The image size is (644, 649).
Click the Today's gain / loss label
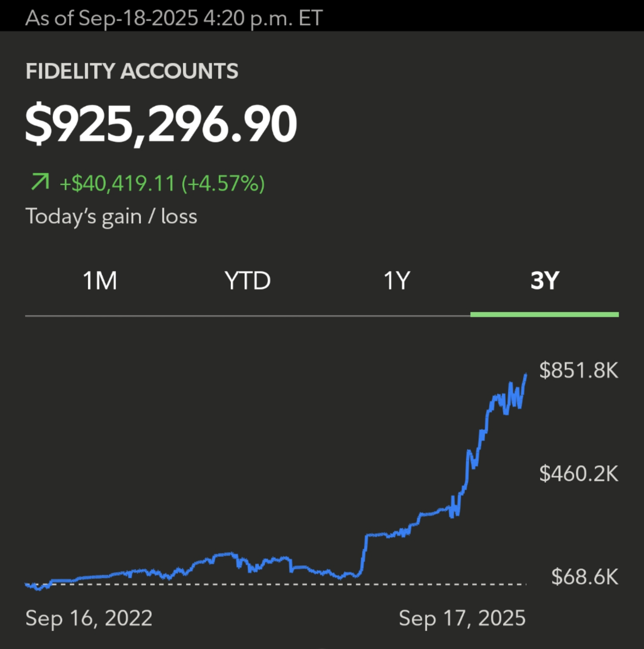pos(111,217)
